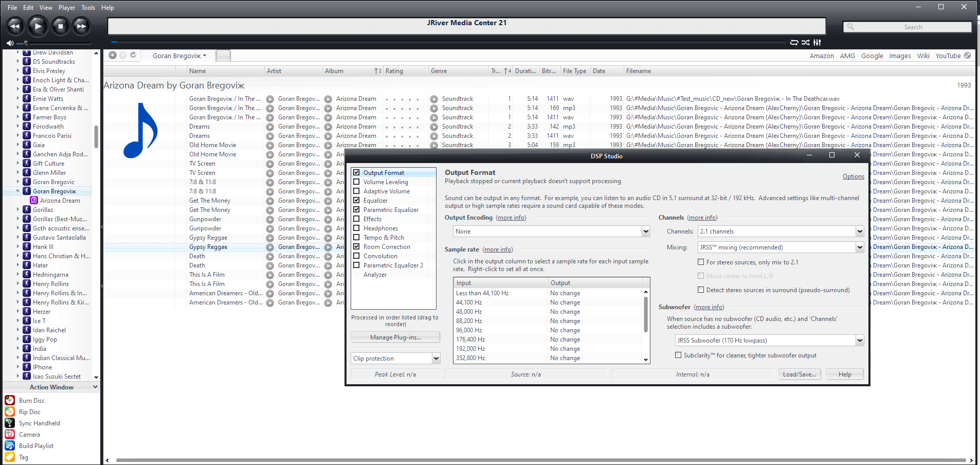Image resolution: width=980 pixels, height=465 pixels.
Task: Click the Sync Handheld icon
Action: 10,423
